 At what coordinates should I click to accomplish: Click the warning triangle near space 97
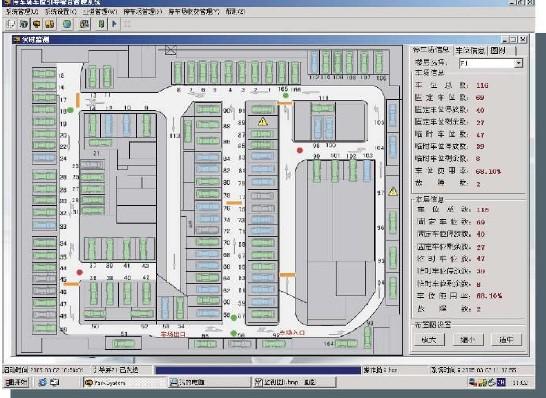[393, 192]
